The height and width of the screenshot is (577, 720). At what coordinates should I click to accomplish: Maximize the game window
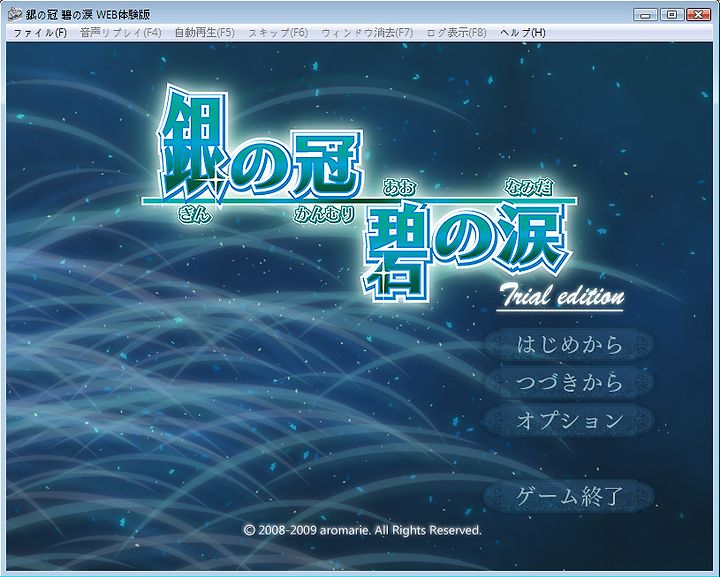pyautogui.click(x=671, y=15)
